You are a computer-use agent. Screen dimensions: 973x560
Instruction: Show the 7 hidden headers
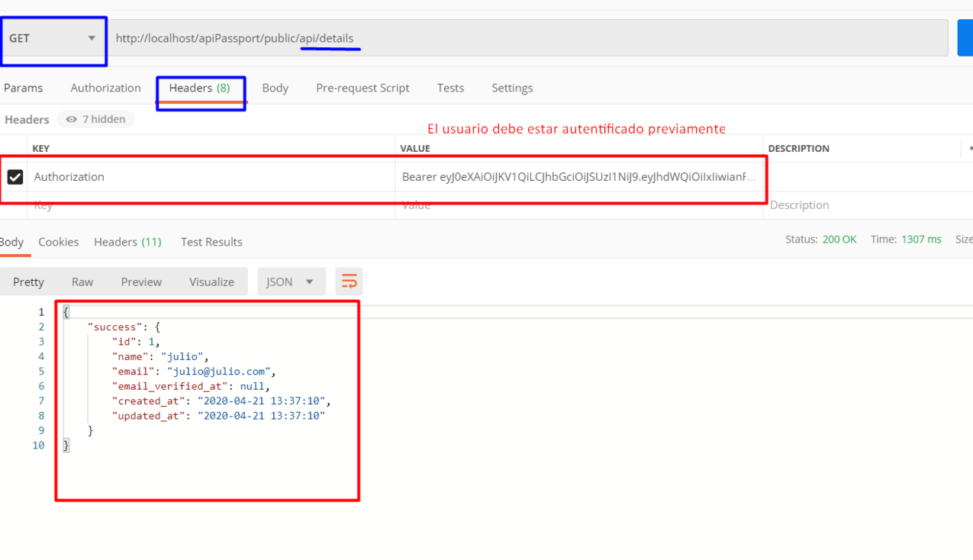click(x=95, y=119)
